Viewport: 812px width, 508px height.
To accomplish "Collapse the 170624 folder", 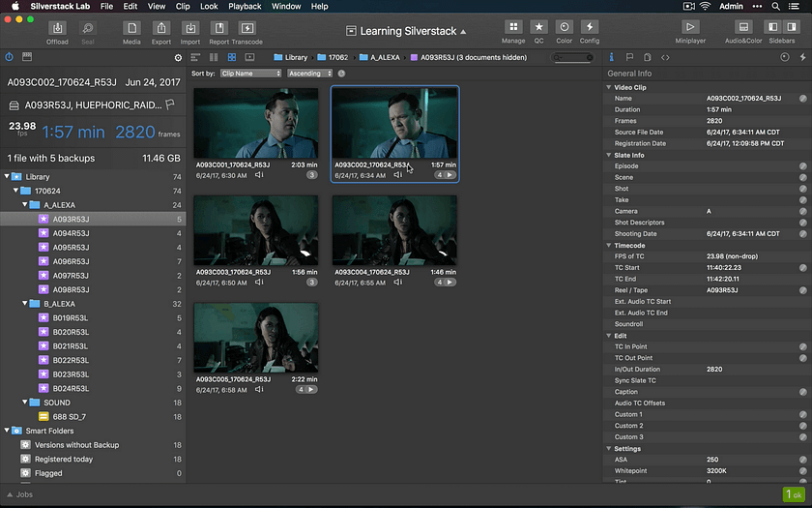I will 15,191.
